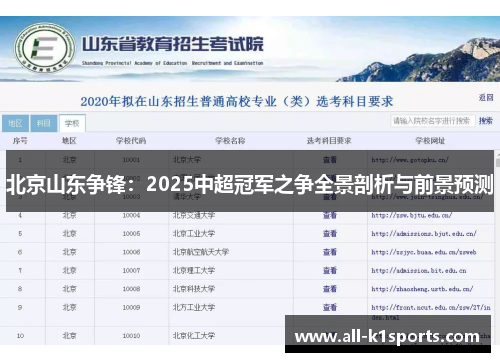Viewport: 500px width, 362px height.
Task: Select school name 北京科技大学
Action: (x=194, y=289)
